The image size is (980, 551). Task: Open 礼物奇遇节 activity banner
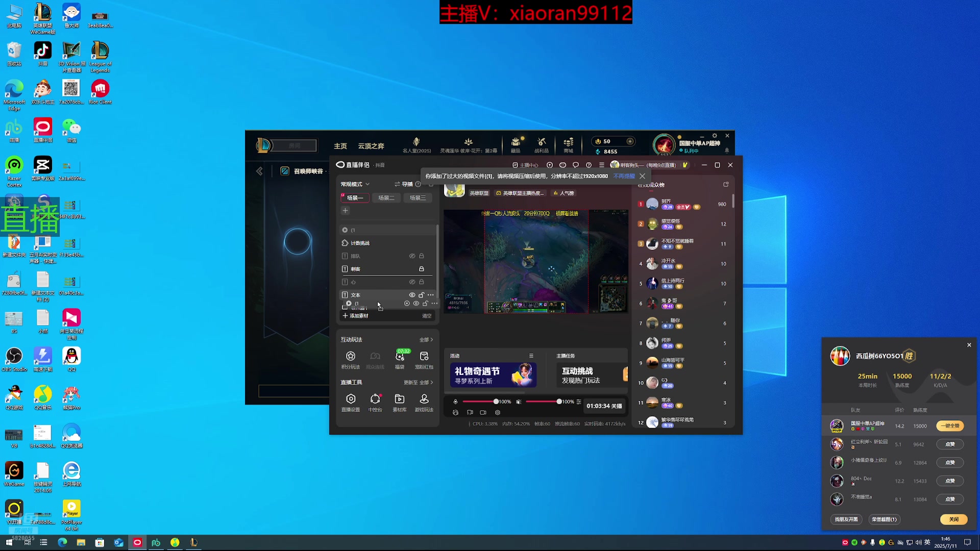(493, 375)
